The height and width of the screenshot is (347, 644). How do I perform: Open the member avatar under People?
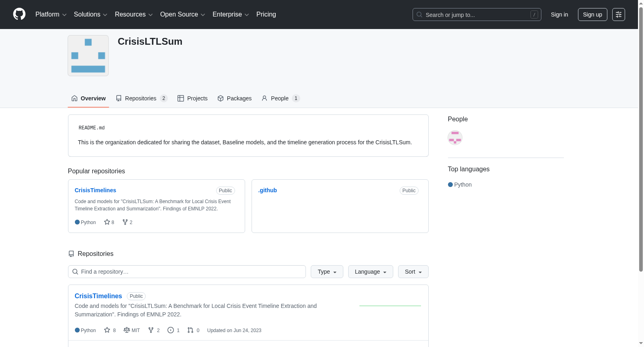pos(455,138)
